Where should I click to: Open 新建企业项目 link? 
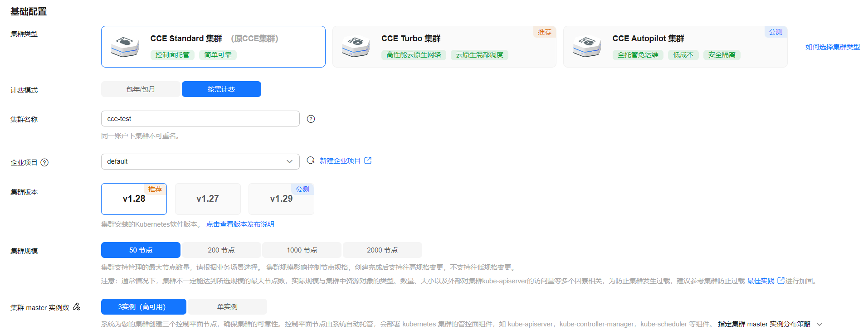click(x=340, y=160)
